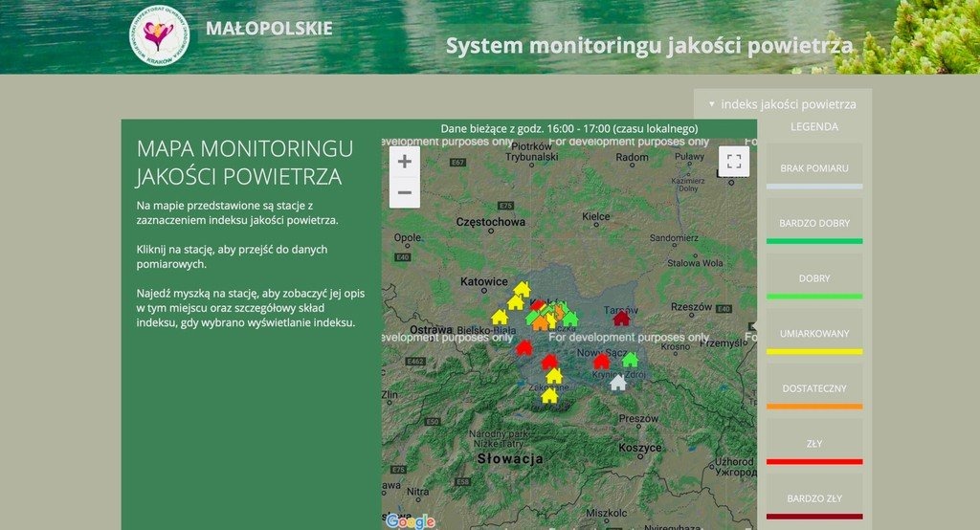Open the Kraków inspectorate crocus logo
The height and width of the screenshot is (530, 980).
click(x=159, y=36)
